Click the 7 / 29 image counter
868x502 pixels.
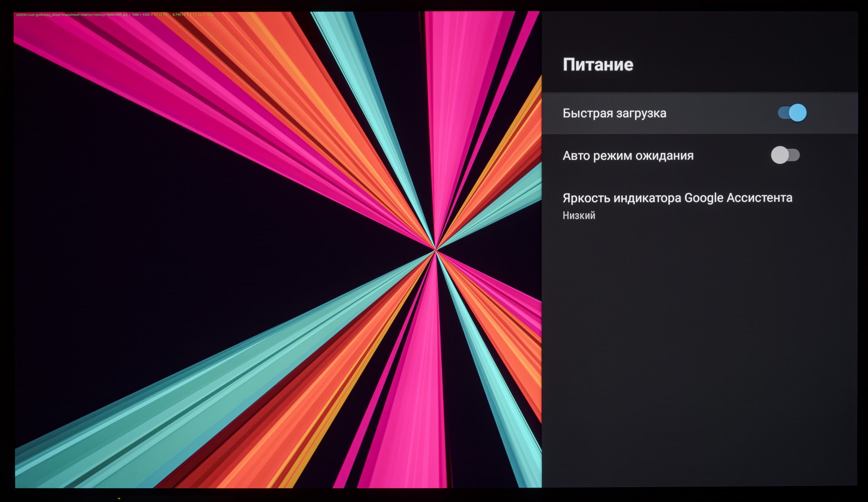(197, 15)
